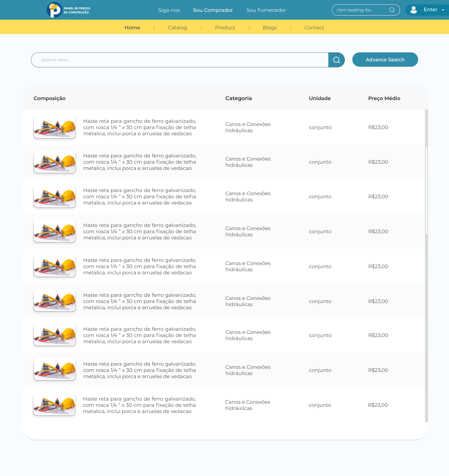Screen dimensions: 449x476
Task: Click the Painel de Preços da Construção logo
Action: (69, 10)
